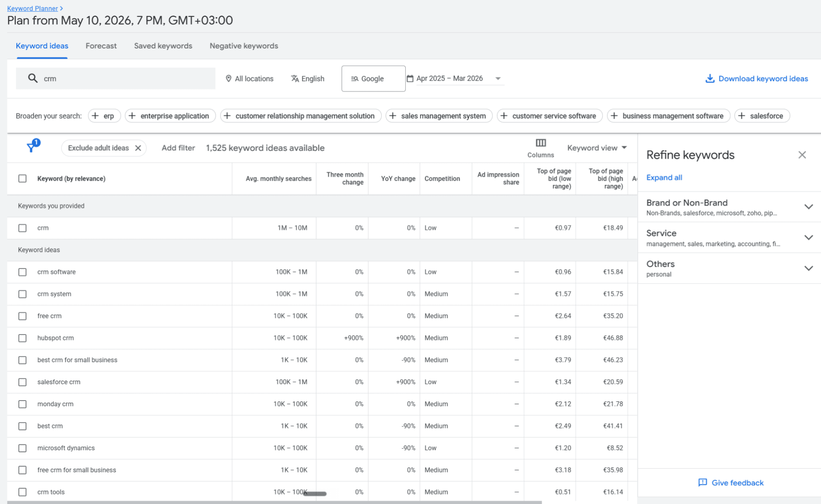The height and width of the screenshot is (504, 821).
Task: Check free crm for small business row
Action: [23, 470]
